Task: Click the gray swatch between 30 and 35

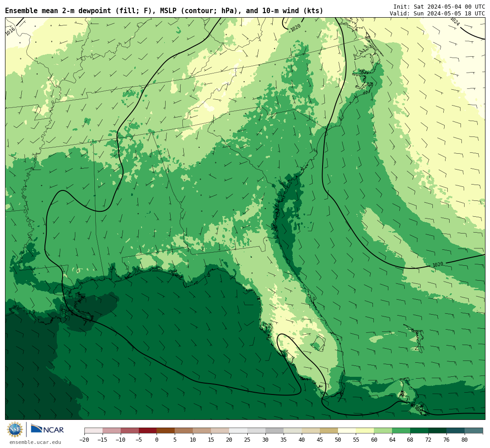Action: [274, 431]
